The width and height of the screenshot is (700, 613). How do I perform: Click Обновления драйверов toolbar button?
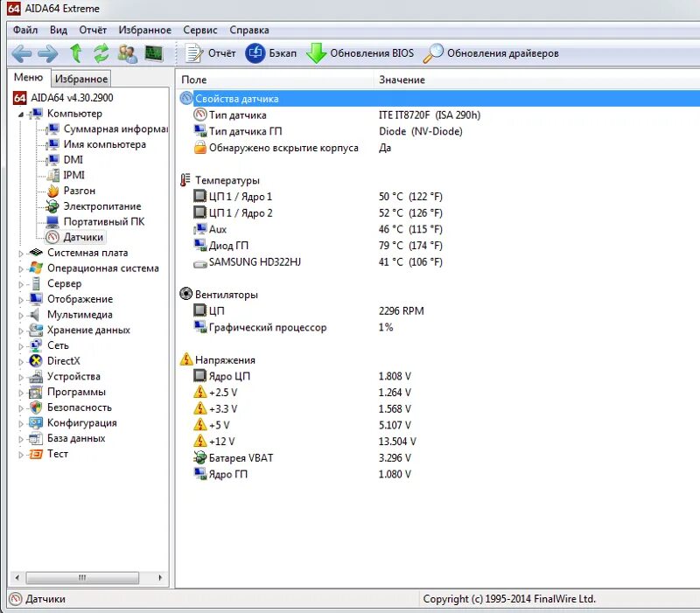pyautogui.click(x=491, y=53)
